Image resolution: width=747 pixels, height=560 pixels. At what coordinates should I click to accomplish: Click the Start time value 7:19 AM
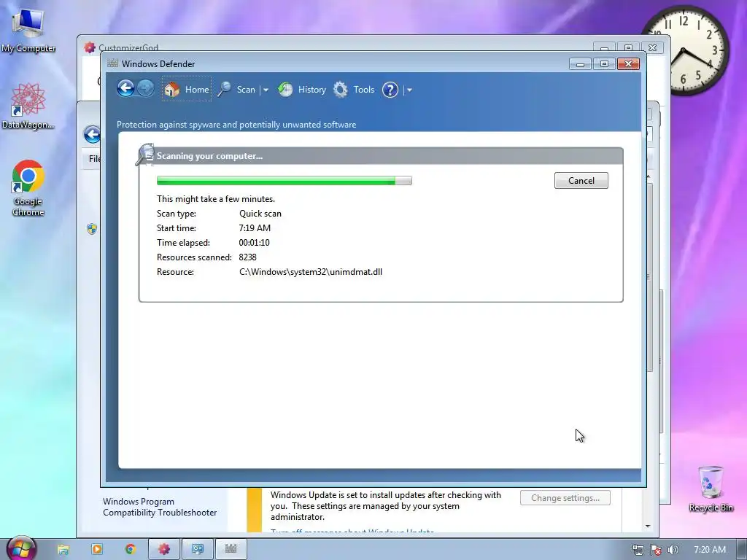tap(255, 228)
